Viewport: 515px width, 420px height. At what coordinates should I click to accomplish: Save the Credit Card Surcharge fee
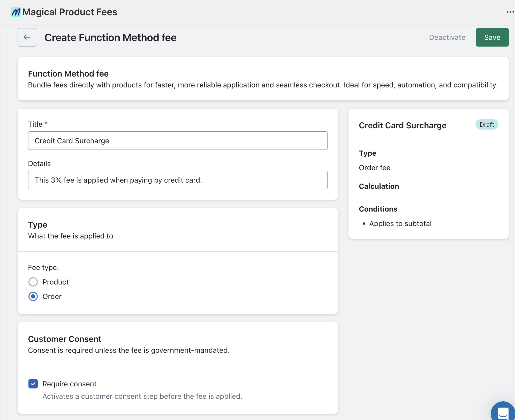pos(492,37)
